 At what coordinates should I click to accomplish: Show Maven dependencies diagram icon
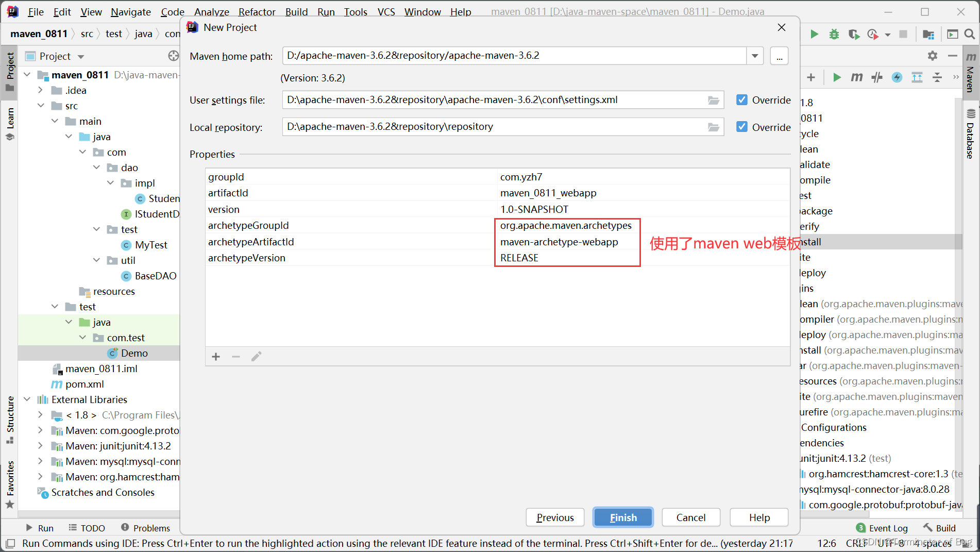(x=917, y=77)
